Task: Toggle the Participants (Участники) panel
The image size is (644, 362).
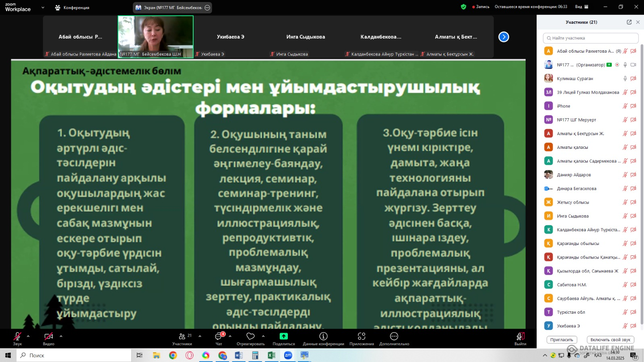Action: tap(182, 336)
